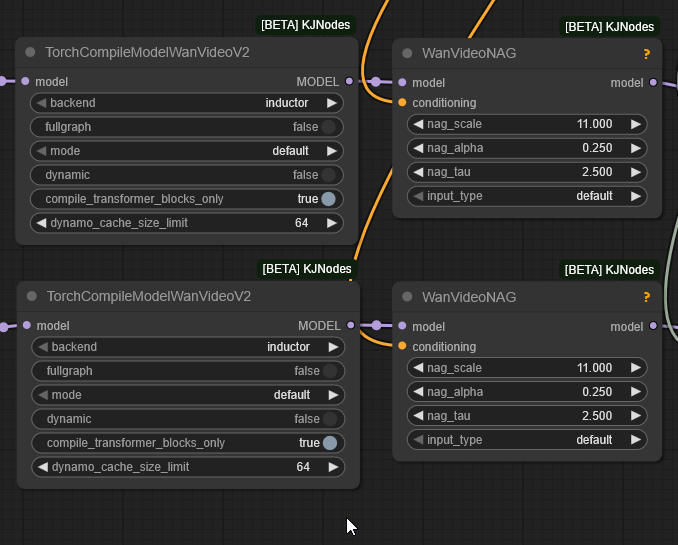Increase nag_scale with right arrow in top WanVideoNAG
678x545 pixels.
pyautogui.click(x=635, y=124)
